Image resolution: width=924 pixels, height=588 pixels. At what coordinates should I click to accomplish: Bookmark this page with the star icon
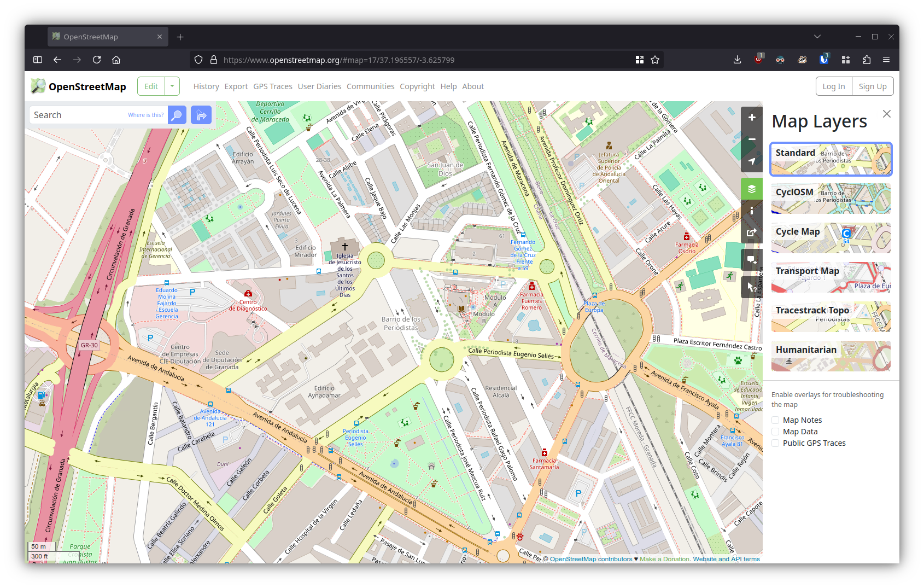655,60
